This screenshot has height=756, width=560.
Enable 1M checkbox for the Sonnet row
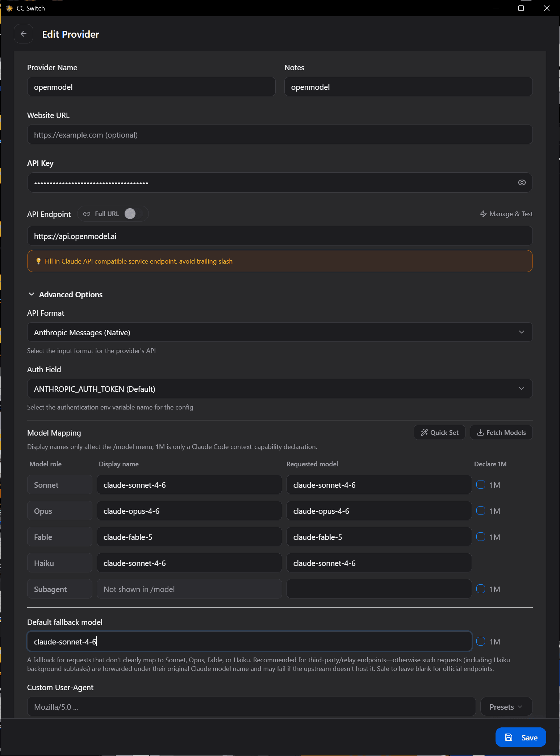pos(481,484)
